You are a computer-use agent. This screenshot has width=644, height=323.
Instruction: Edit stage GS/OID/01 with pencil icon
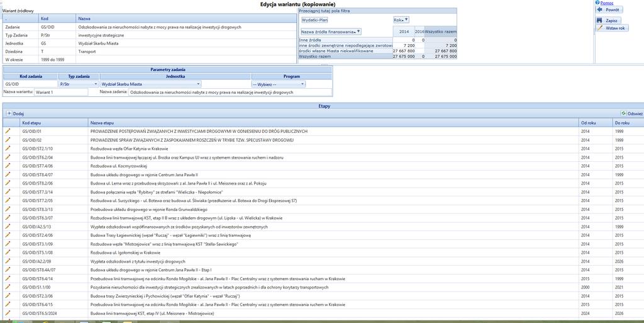pos(8,131)
